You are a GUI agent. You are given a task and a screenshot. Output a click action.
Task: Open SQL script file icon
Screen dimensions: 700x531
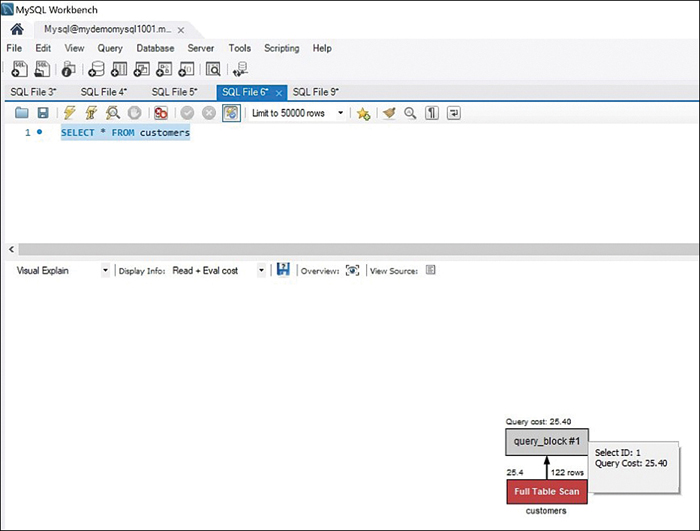click(x=42, y=69)
